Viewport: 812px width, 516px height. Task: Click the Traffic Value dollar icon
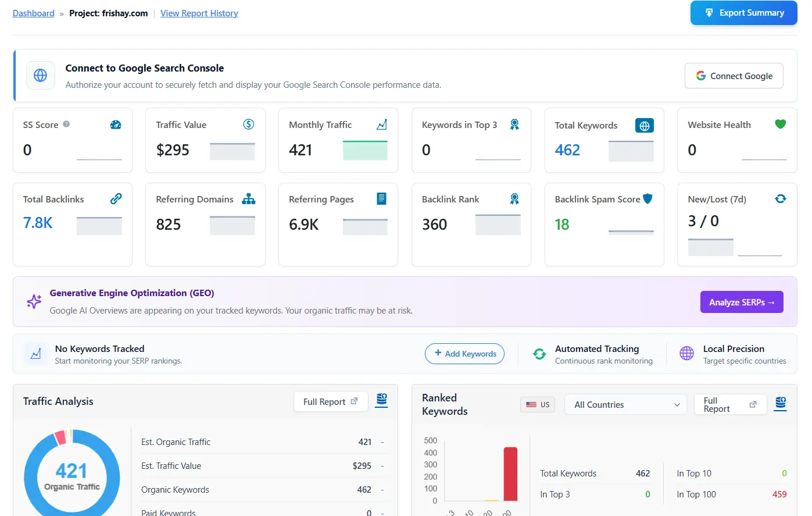click(248, 124)
